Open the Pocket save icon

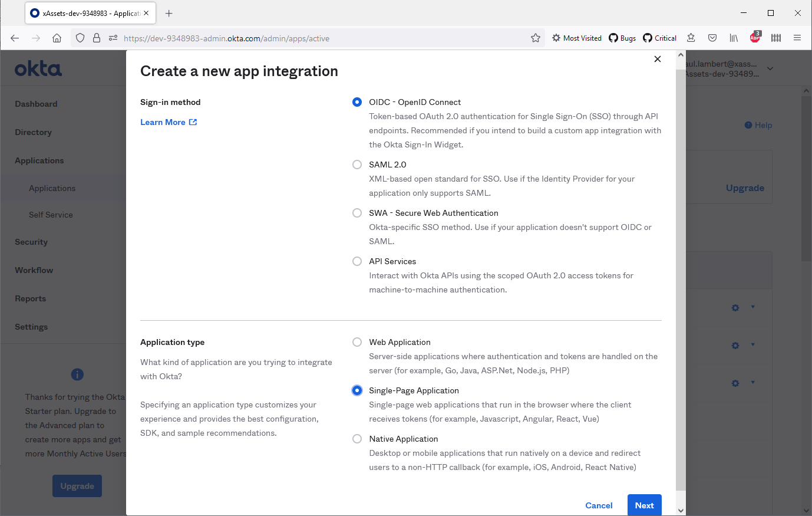click(x=712, y=37)
